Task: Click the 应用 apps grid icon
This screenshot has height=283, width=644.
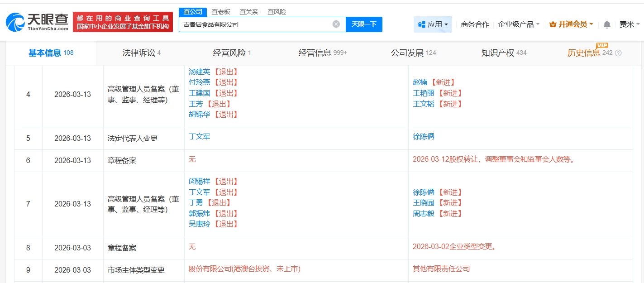Action: click(x=421, y=24)
